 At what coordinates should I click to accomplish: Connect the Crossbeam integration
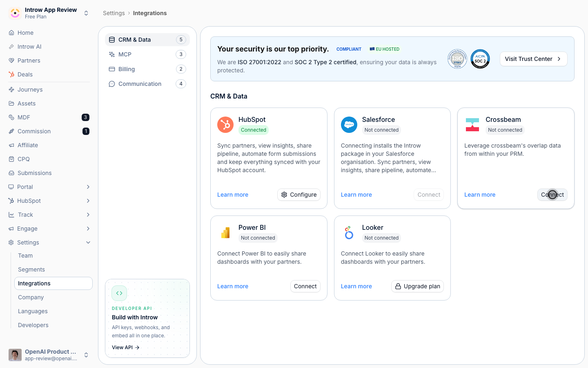(552, 195)
